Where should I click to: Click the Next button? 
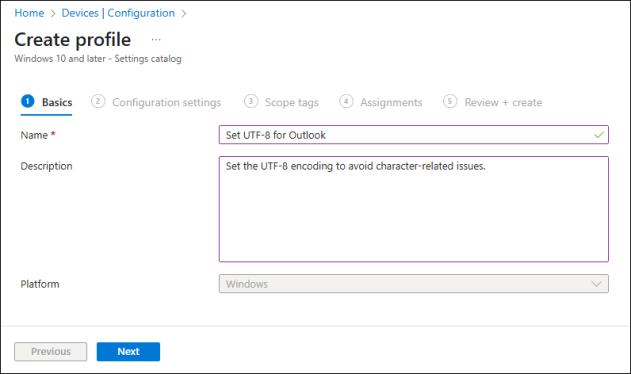(128, 351)
